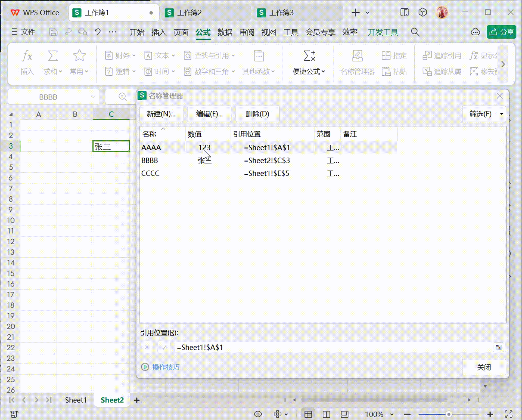Click the range selector icon in reference field
This screenshot has height=420, width=522.
click(498, 347)
